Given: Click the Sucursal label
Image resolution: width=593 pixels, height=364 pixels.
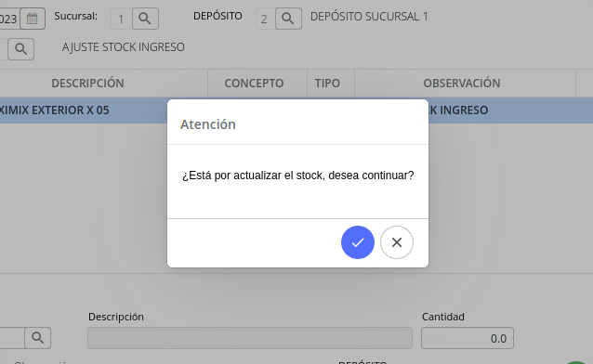Looking at the screenshot, I should point(75,17).
